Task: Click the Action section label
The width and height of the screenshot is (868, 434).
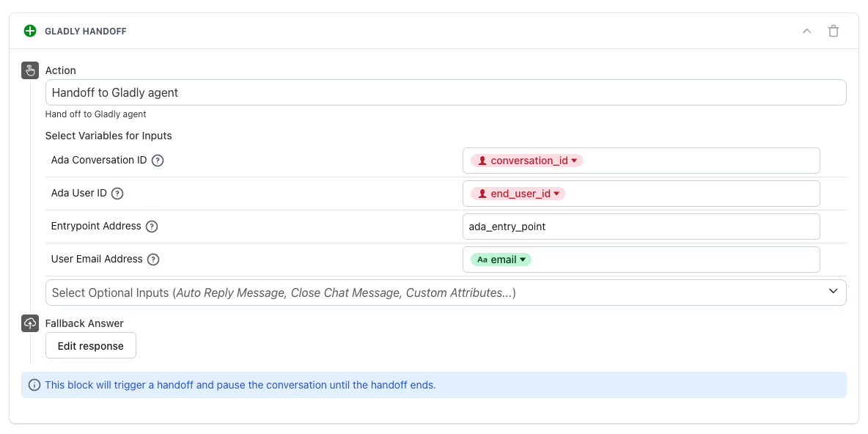Action: (60, 70)
